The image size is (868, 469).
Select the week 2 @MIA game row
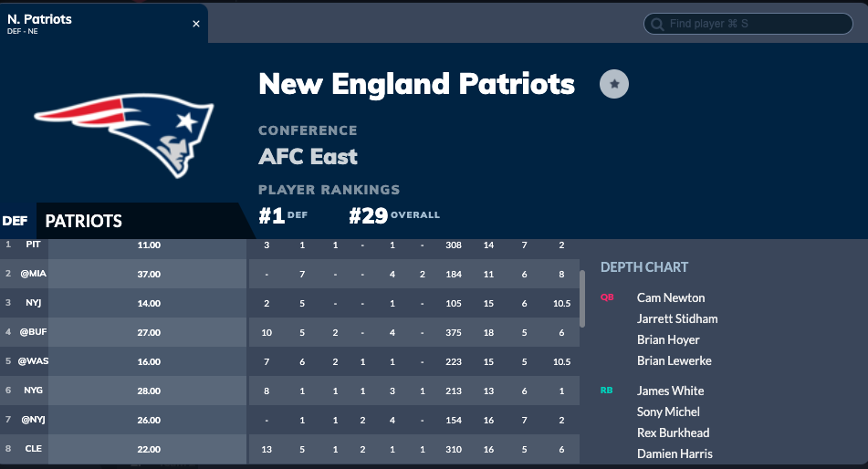(289, 274)
